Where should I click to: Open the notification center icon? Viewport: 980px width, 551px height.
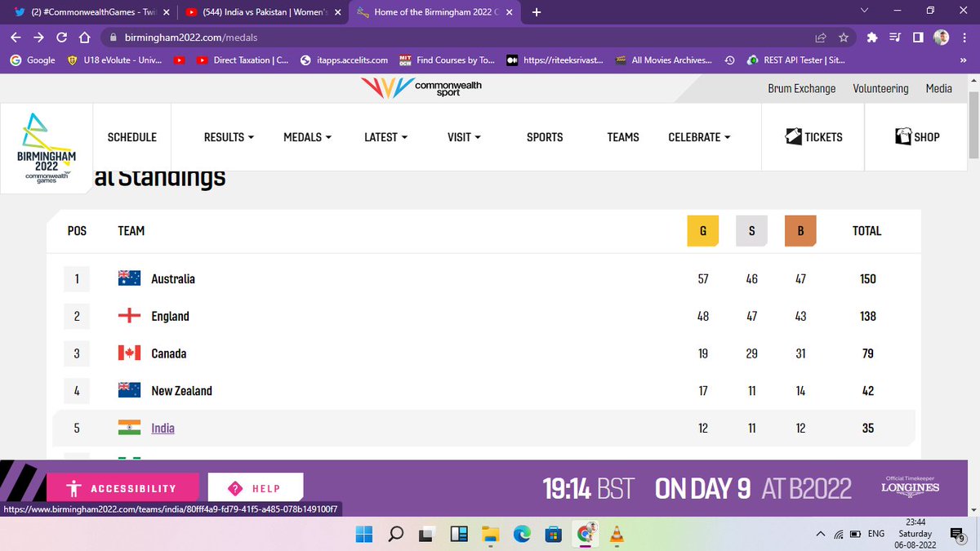pyautogui.click(x=956, y=535)
